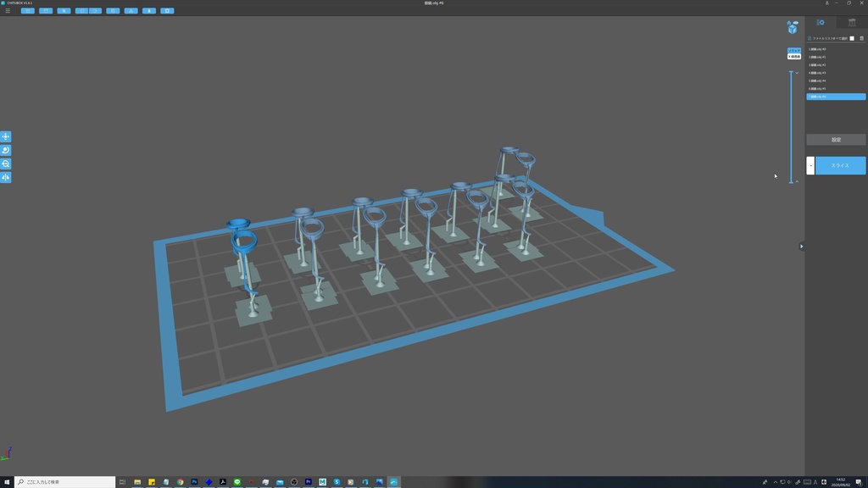Select the Rotate tool in left toolbar
This screenshot has height=488, width=868.
6,150
